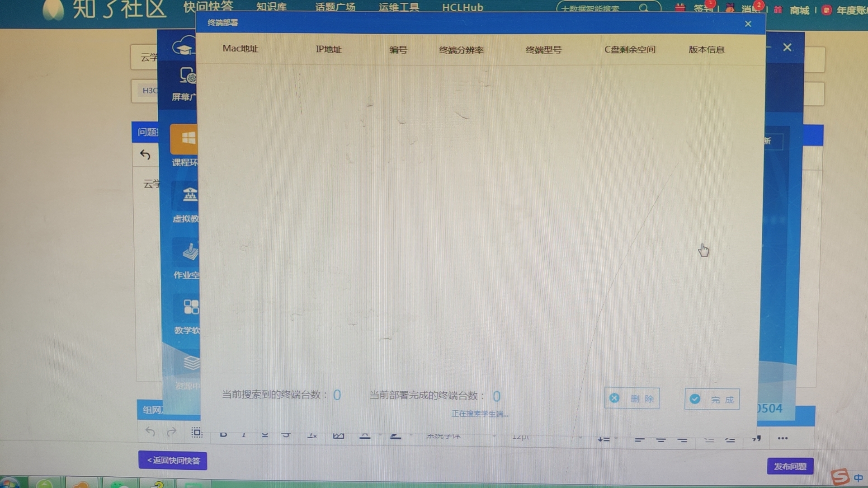
Task: Click the 发布问题 button
Action: click(x=790, y=466)
